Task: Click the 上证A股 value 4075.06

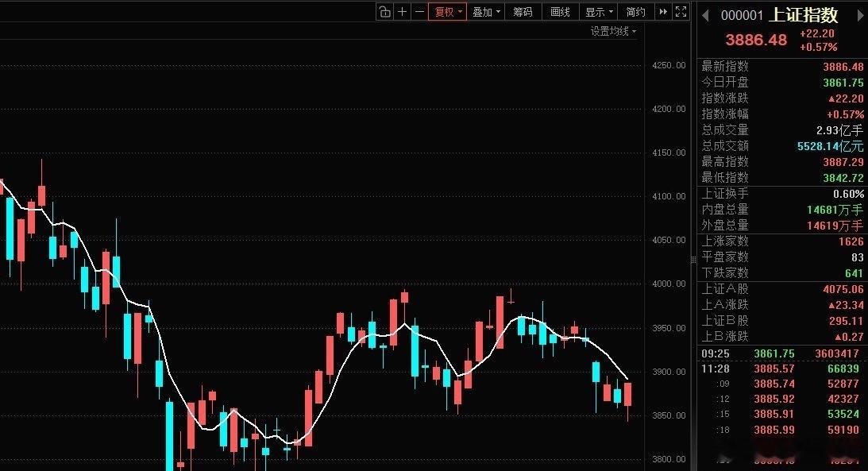Action: pos(843,289)
